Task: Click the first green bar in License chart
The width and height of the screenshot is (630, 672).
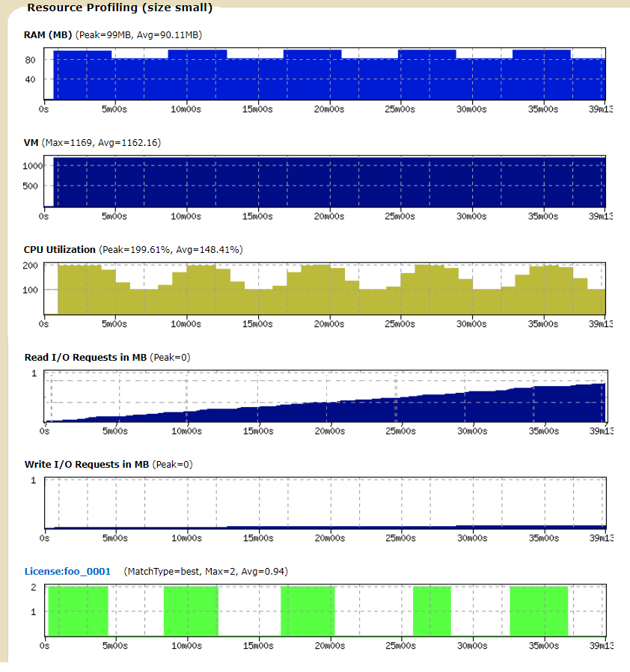Action: coord(78,611)
